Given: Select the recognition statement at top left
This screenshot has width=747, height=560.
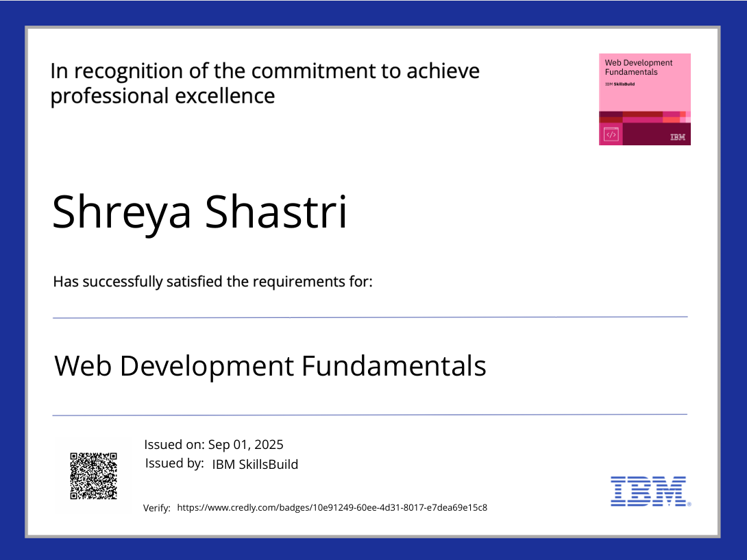Looking at the screenshot, I should point(265,82).
